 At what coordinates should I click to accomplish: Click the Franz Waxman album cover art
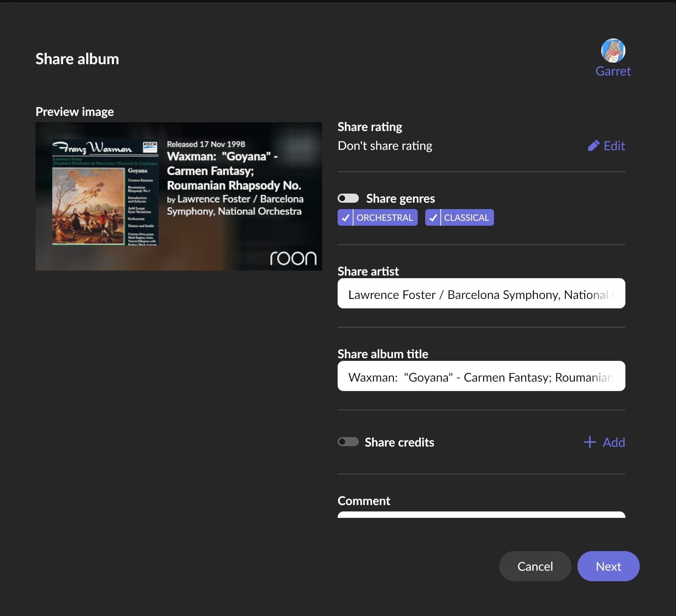click(x=105, y=193)
